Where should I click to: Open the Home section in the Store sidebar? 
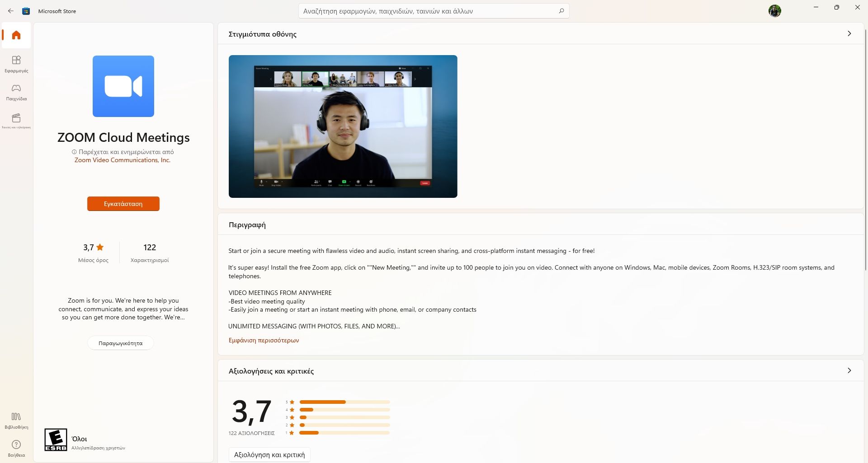pyautogui.click(x=16, y=35)
